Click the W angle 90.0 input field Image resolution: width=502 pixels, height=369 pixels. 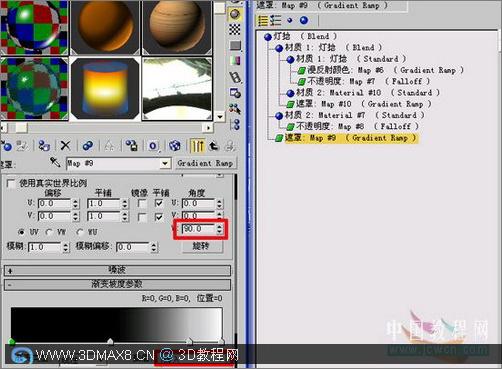[x=199, y=229]
